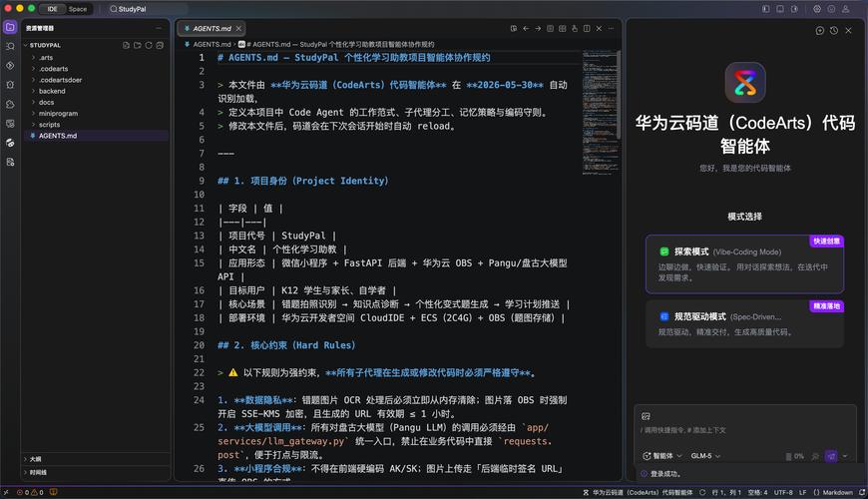Collapse the STUDYPAL root section
This screenshot has width=868, height=499.
(x=45, y=45)
